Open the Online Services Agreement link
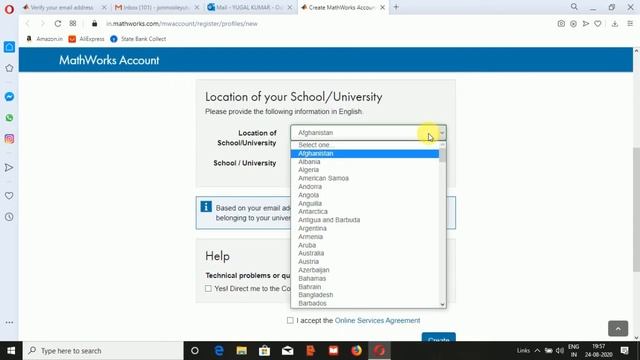640x360 pixels. [x=378, y=320]
